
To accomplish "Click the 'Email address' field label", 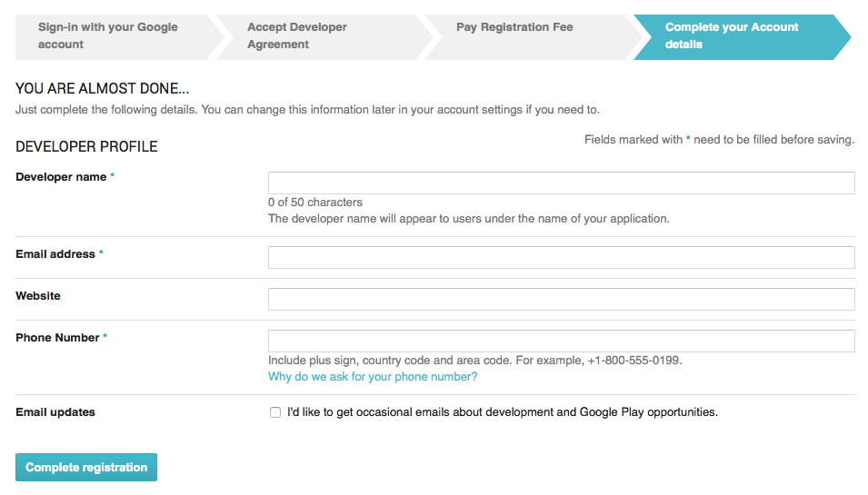I will (x=55, y=254).
